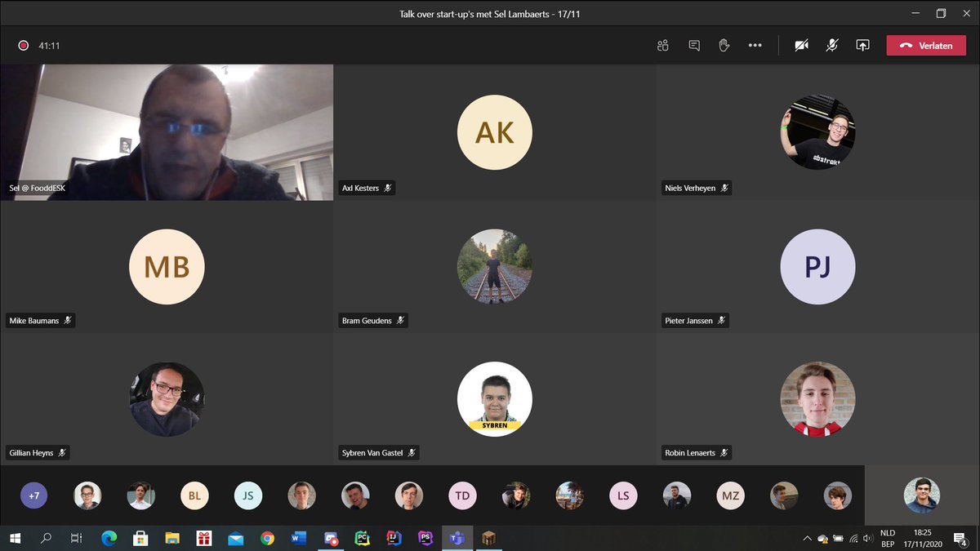The image size is (980, 551).
Task: Show the meeting participants panel
Action: 663,46
